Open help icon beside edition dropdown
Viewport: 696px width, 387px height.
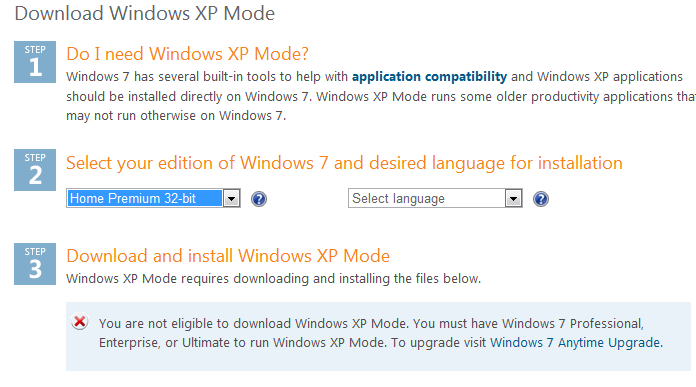pyautogui.click(x=259, y=199)
